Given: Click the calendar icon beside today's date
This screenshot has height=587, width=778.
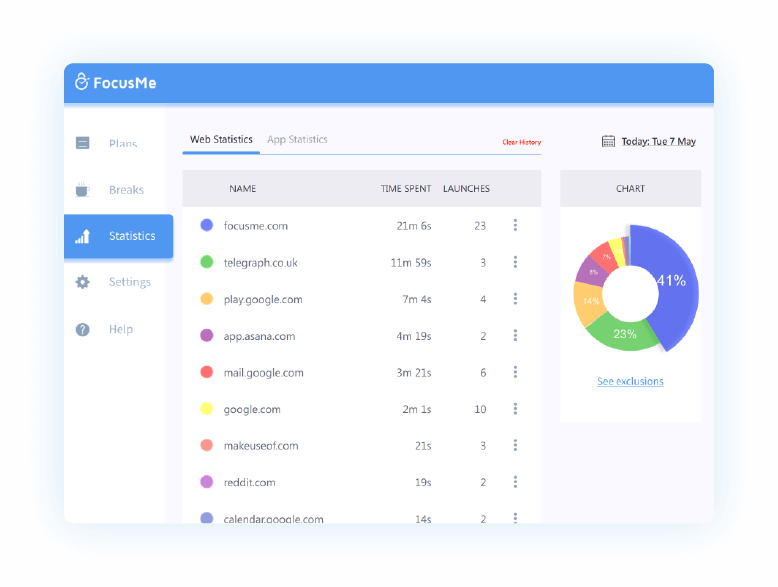Looking at the screenshot, I should [x=608, y=141].
